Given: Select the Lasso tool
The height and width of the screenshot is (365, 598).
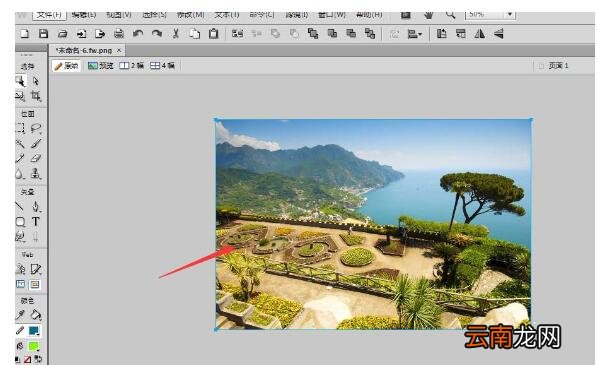Looking at the screenshot, I should (36, 128).
